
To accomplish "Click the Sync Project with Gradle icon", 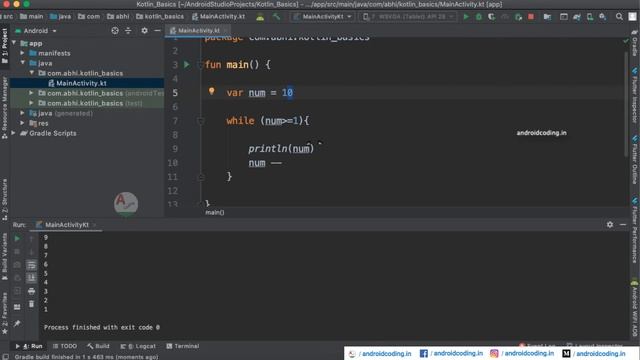I will tap(577, 17).
